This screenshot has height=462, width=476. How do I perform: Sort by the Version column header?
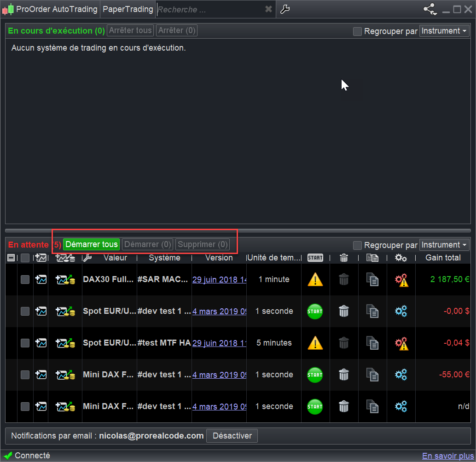pyautogui.click(x=219, y=258)
